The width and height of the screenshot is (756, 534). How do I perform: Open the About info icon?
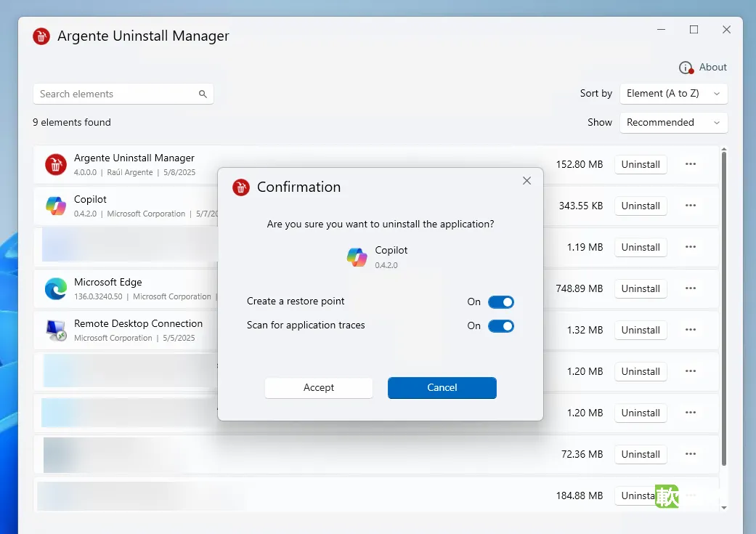[686, 68]
